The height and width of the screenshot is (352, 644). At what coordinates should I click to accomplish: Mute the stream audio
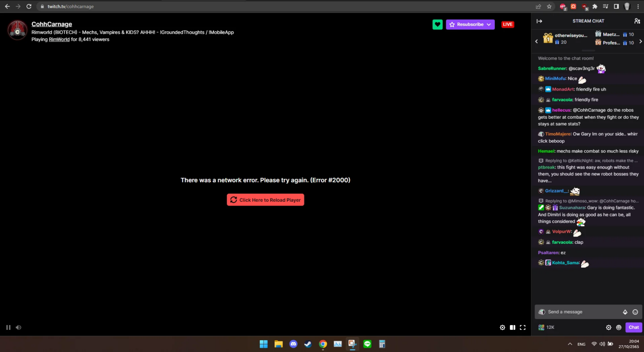coord(18,327)
